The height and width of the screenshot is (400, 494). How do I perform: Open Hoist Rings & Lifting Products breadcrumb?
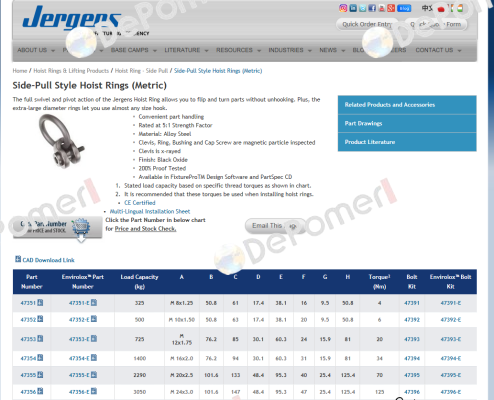[x=71, y=71]
